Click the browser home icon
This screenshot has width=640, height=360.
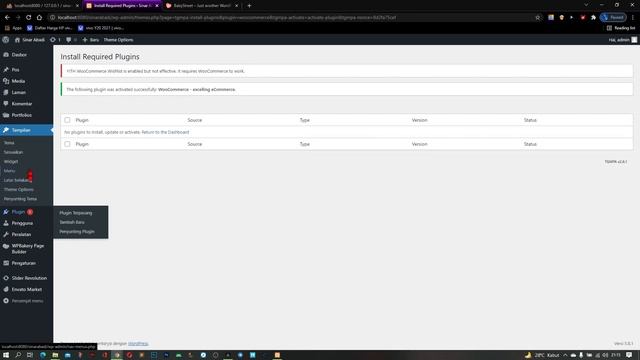(39, 18)
